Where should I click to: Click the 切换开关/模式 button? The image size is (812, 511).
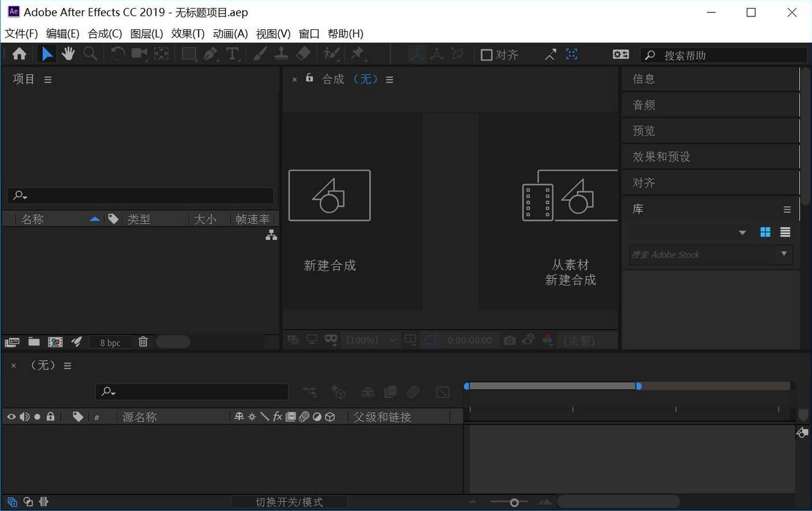click(289, 502)
